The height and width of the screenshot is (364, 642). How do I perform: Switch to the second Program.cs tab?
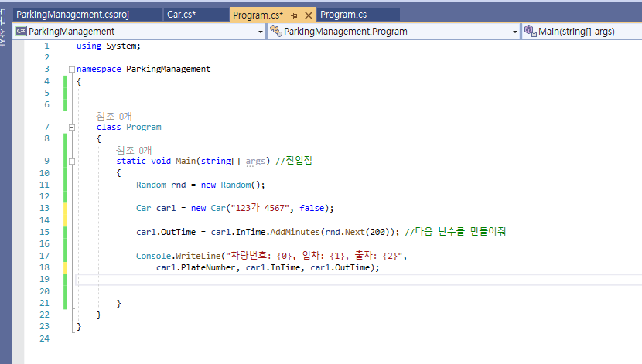[x=343, y=15]
